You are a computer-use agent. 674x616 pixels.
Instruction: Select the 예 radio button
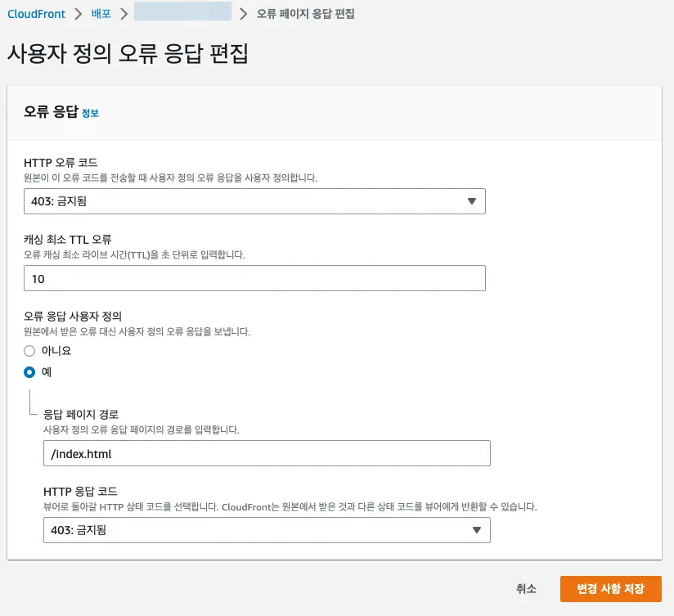point(29,372)
